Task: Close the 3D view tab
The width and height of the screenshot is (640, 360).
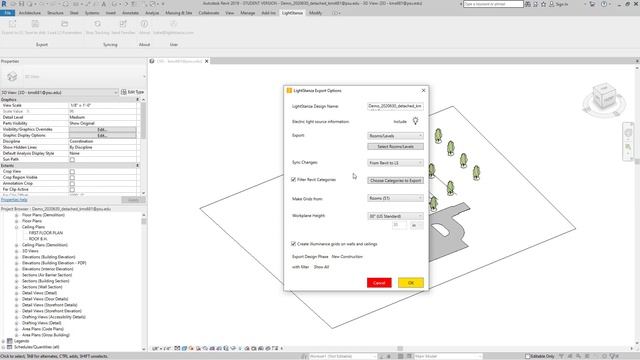Action: (207, 61)
